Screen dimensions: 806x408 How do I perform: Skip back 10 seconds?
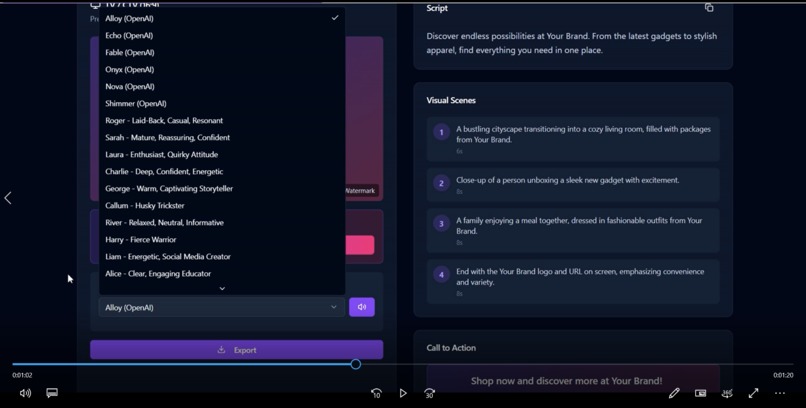[376, 393]
